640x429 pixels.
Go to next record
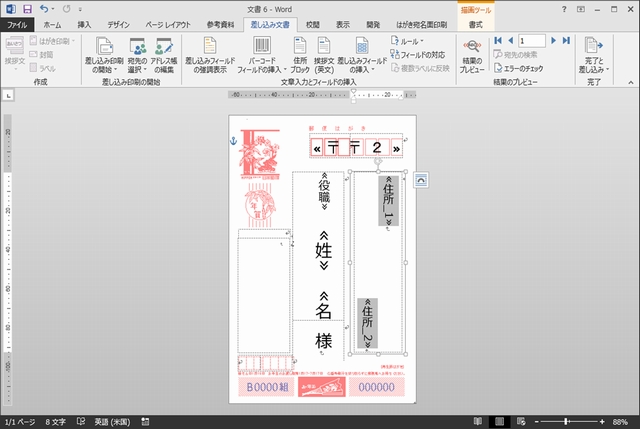tap(553, 40)
